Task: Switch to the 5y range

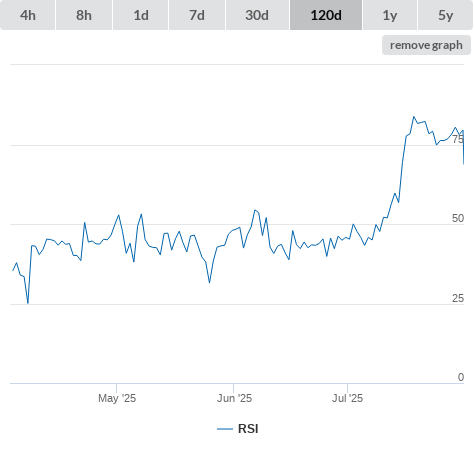Action: tap(445, 15)
